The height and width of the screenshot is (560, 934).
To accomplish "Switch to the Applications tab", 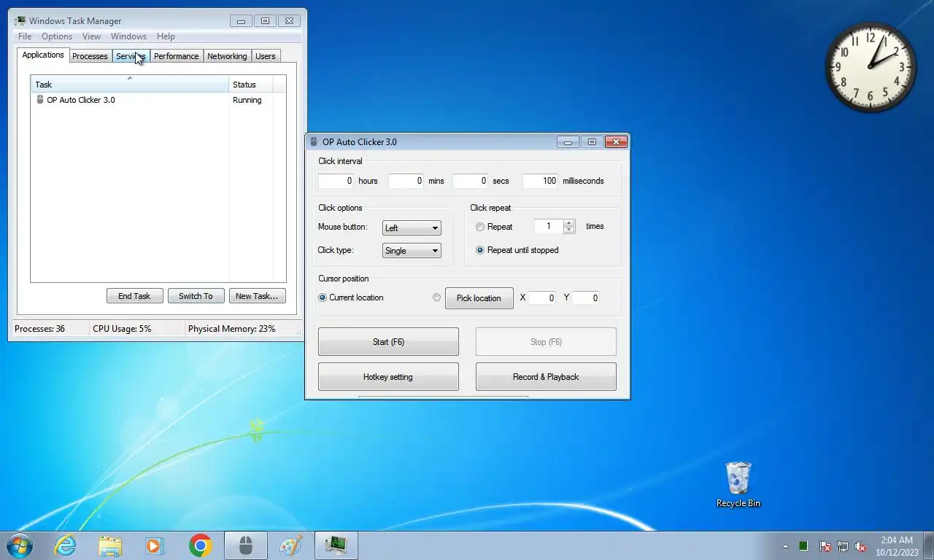I will (43, 55).
